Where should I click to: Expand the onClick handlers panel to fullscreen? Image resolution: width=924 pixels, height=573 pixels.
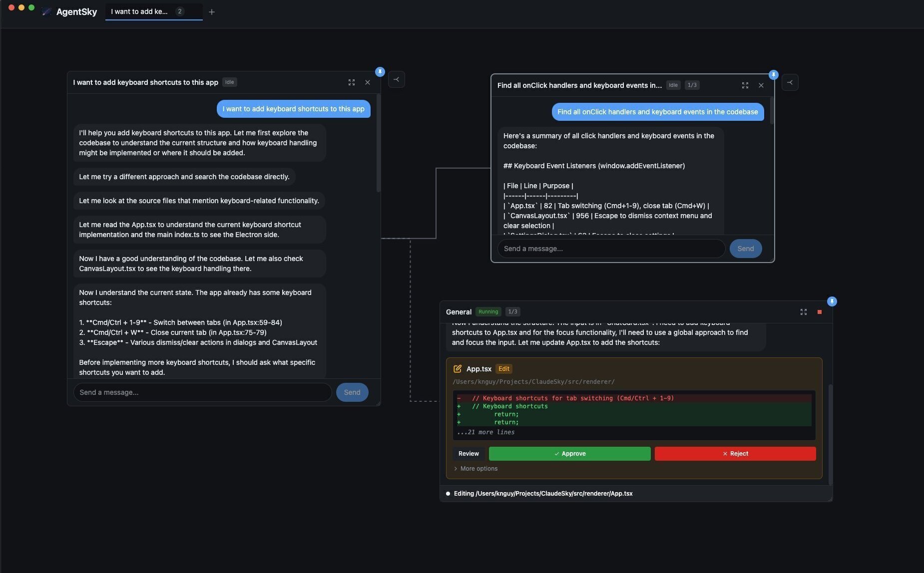[x=745, y=85]
